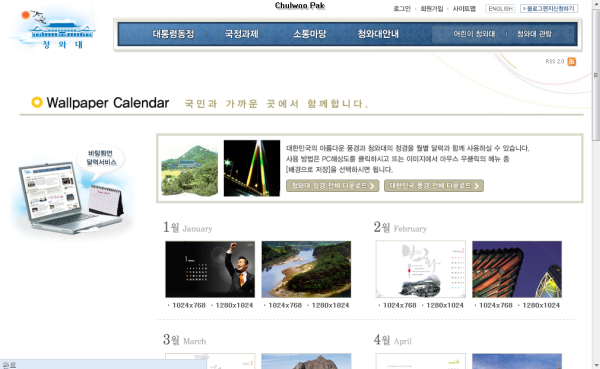The height and width of the screenshot is (369, 600).
Task: Download all 청와대 정경 wallpapers
Action: pyautogui.click(x=333, y=186)
